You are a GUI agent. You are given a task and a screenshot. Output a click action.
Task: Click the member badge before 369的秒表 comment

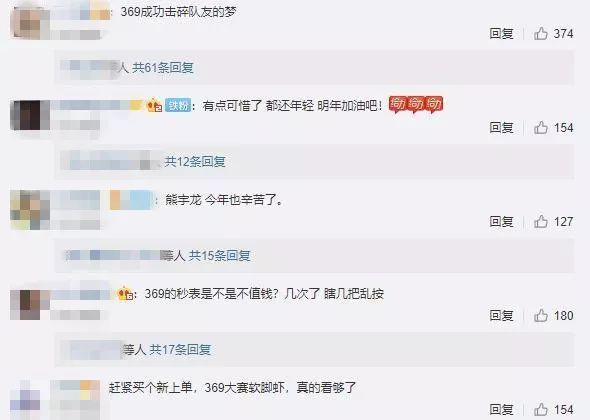pos(125,294)
